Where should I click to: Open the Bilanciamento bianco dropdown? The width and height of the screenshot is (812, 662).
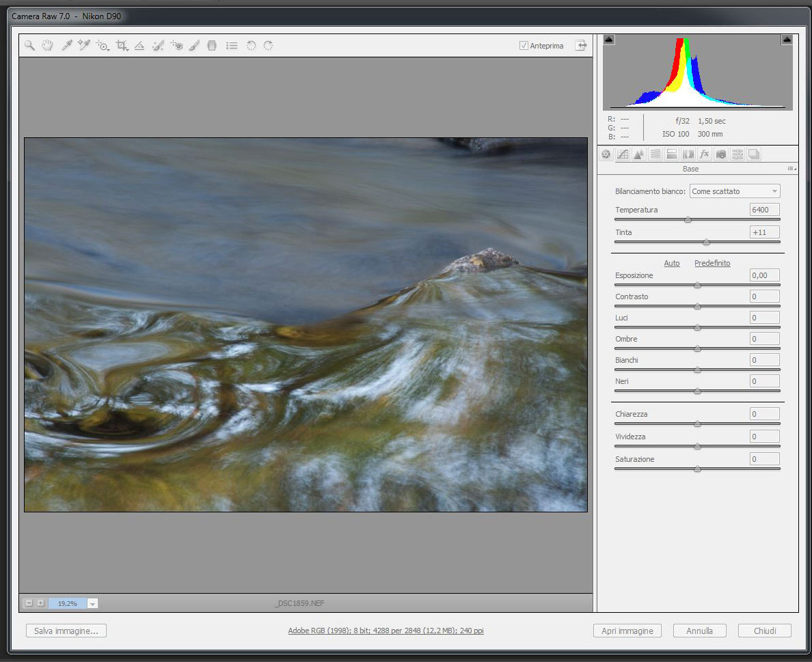tap(734, 191)
